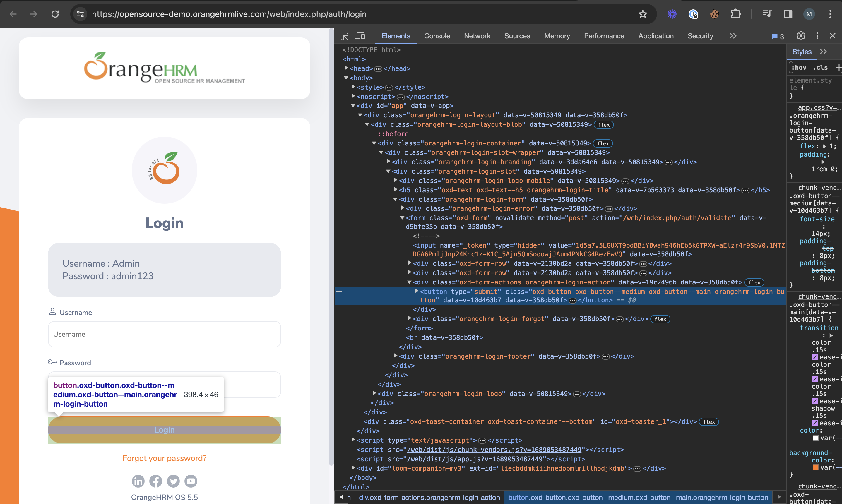Select the Styles pane tab

(802, 52)
